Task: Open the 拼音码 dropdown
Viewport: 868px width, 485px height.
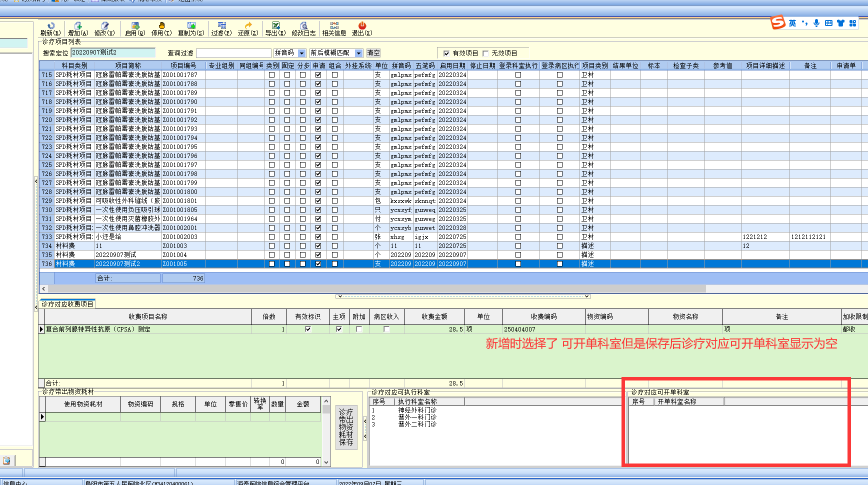Action: point(301,53)
